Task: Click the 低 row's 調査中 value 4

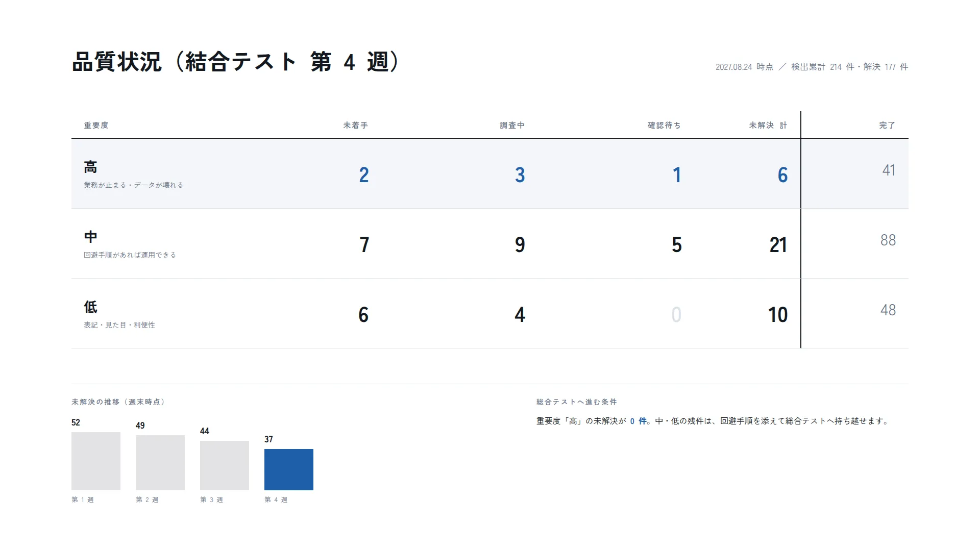Action: point(520,315)
